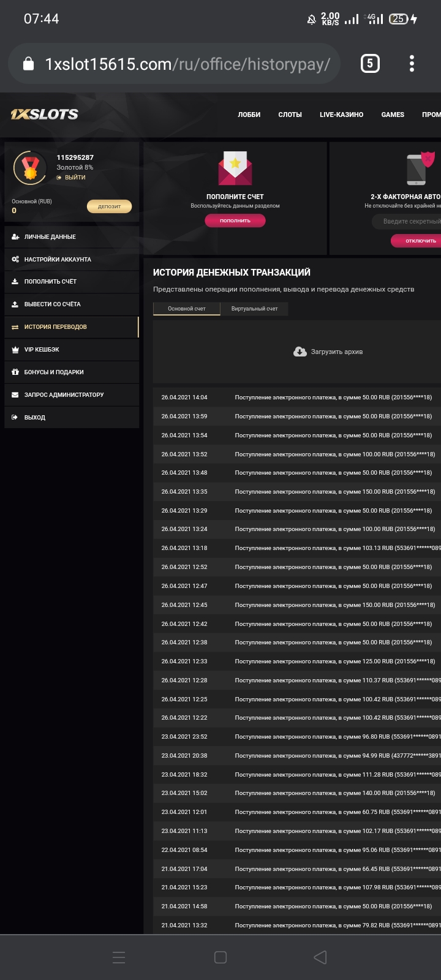Tap the Android back navigation triangle
The image size is (441, 980).
pyautogui.click(x=320, y=957)
